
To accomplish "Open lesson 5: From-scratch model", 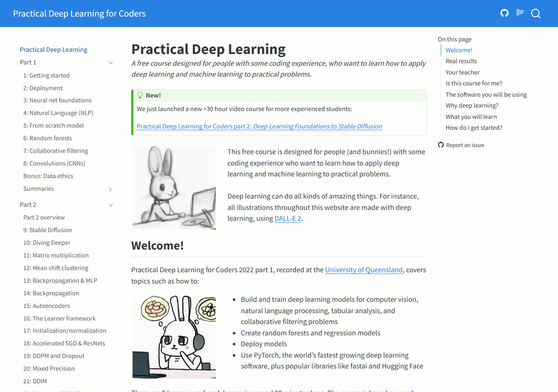I will [x=53, y=125].
